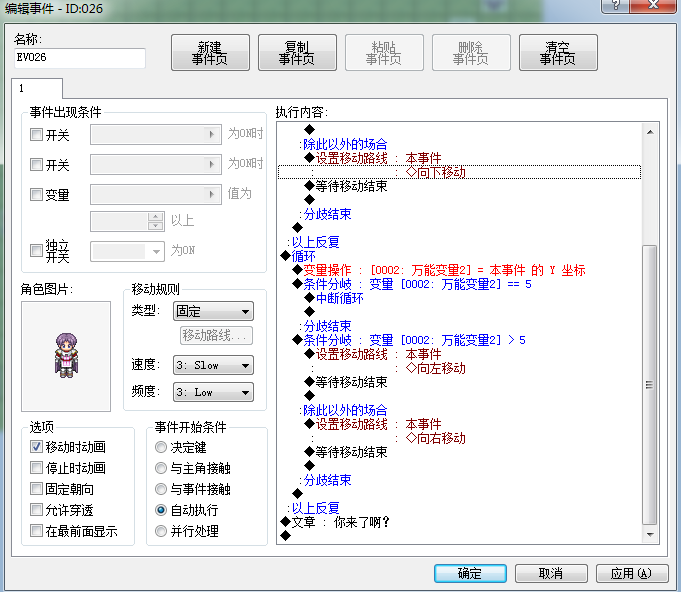Select the 与主角接触 trigger radio button
This screenshot has width=681, height=592.
[161, 468]
